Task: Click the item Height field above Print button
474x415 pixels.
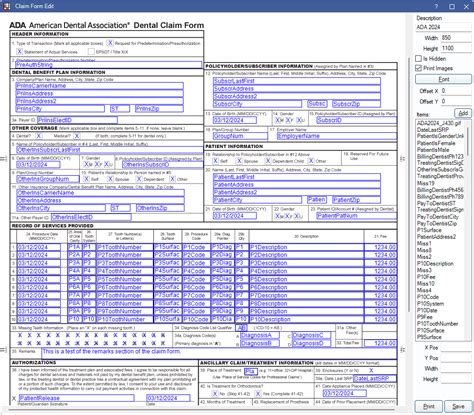Action: click(x=456, y=379)
